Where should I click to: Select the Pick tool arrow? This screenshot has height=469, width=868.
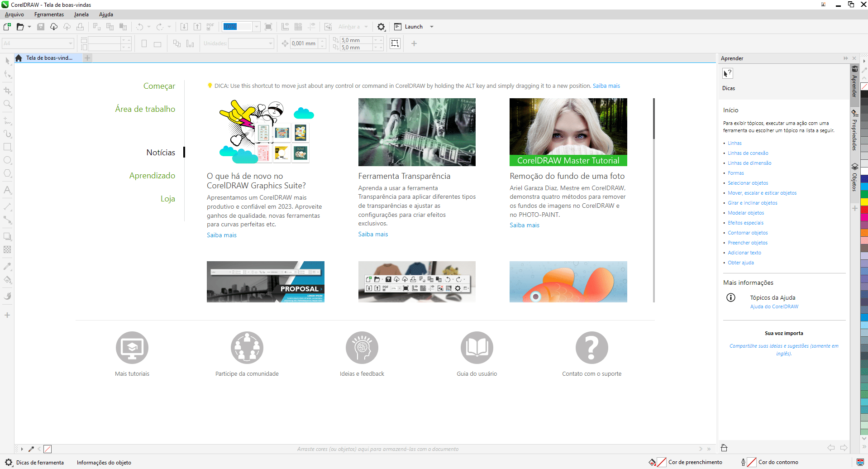tap(7, 61)
